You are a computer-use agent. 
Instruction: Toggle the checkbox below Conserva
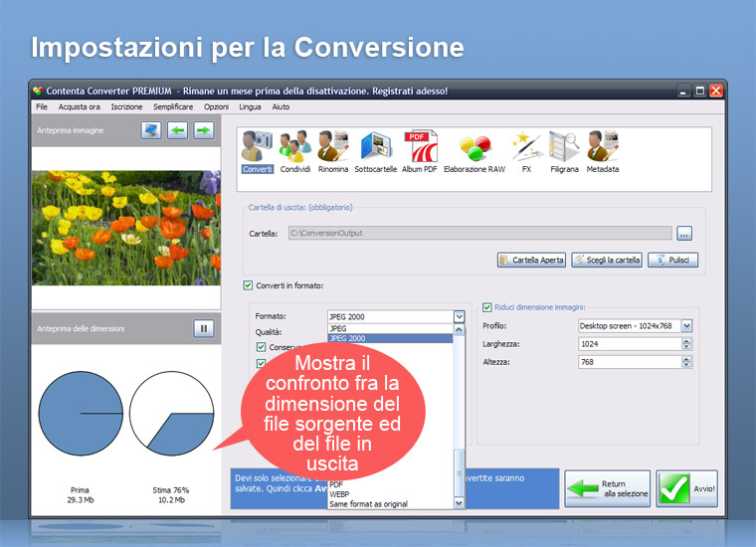tap(261, 363)
